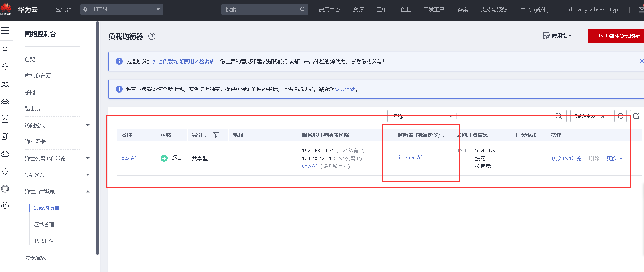Open the 北京四 region dropdown
Image resolution: width=644 pixels, height=272 pixels.
pyautogui.click(x=122, y=9)
